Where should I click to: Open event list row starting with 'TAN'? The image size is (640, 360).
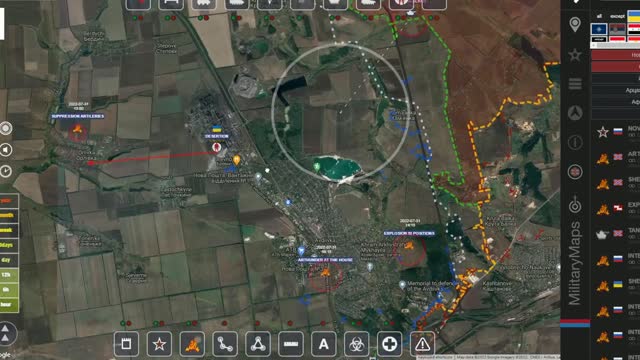(616, 234)
